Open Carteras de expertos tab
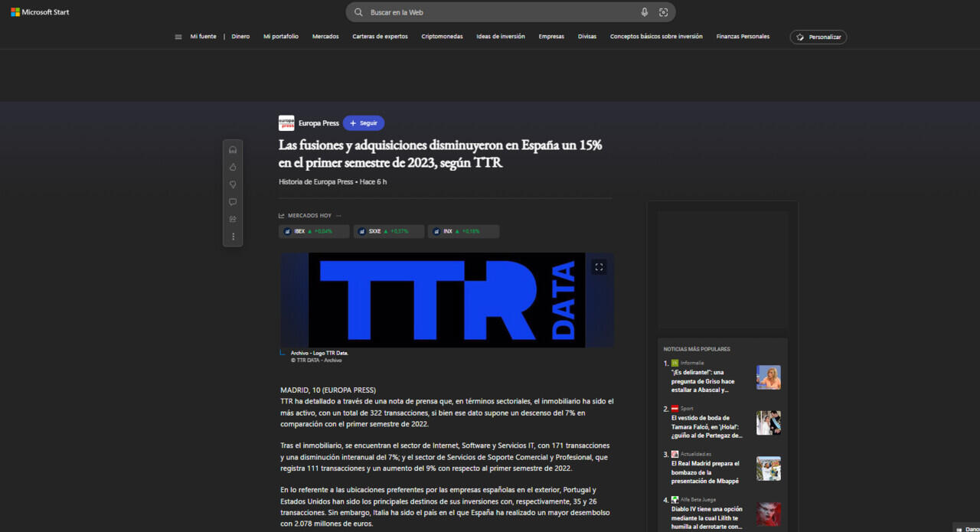The height and width of the screenshot is (532, 980). pyautogui.click(x=380, y=37)
